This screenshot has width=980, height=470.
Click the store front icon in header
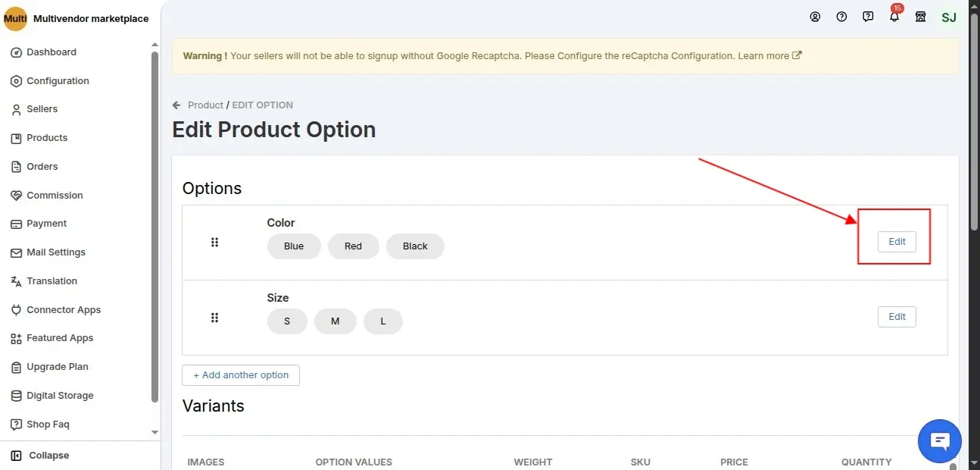[921, 17]
